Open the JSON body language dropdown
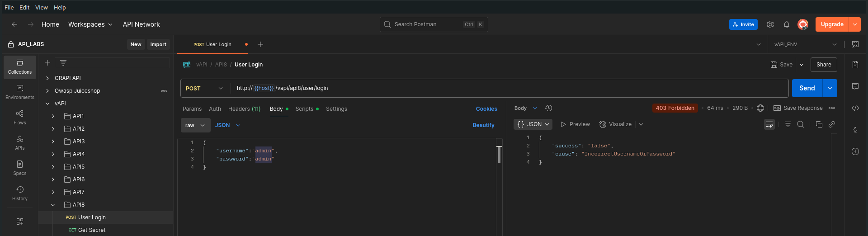Viewport: 868px width, 236px height. click(228, 125)
